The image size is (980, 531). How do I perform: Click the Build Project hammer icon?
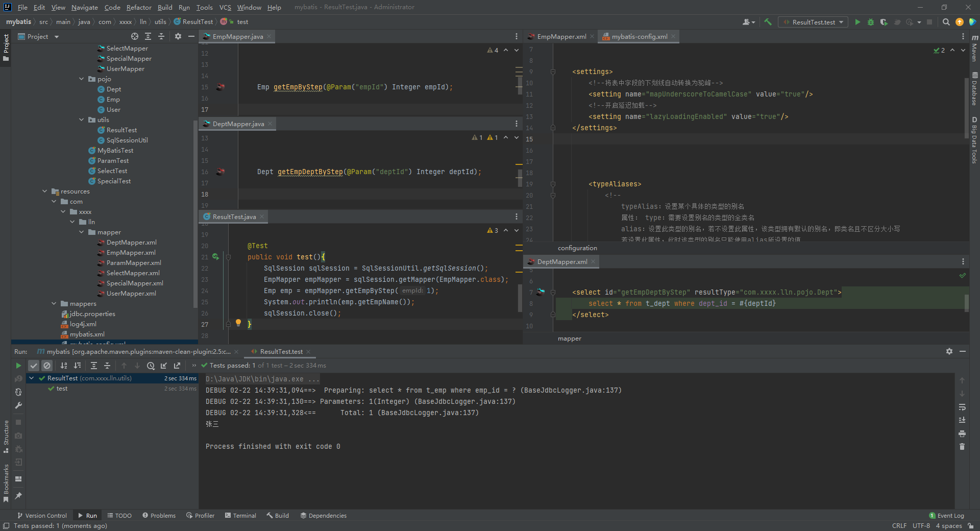768,22
